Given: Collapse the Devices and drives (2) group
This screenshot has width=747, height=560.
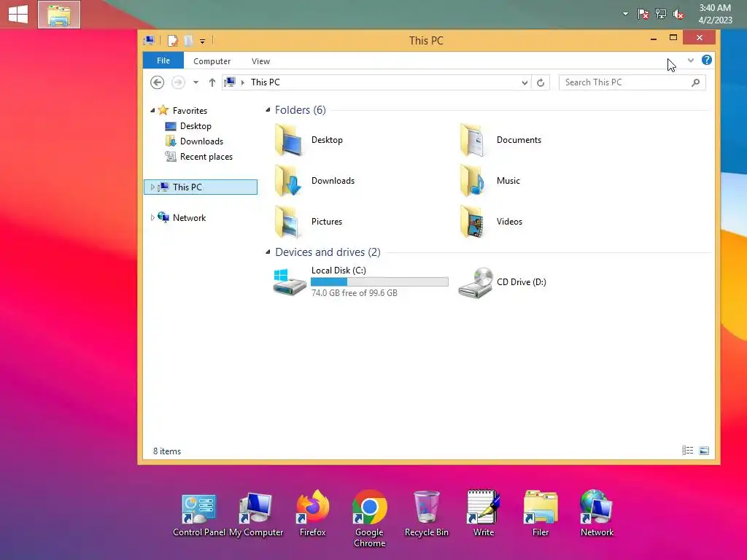Looking at the screenshot, I should (268, 252).
